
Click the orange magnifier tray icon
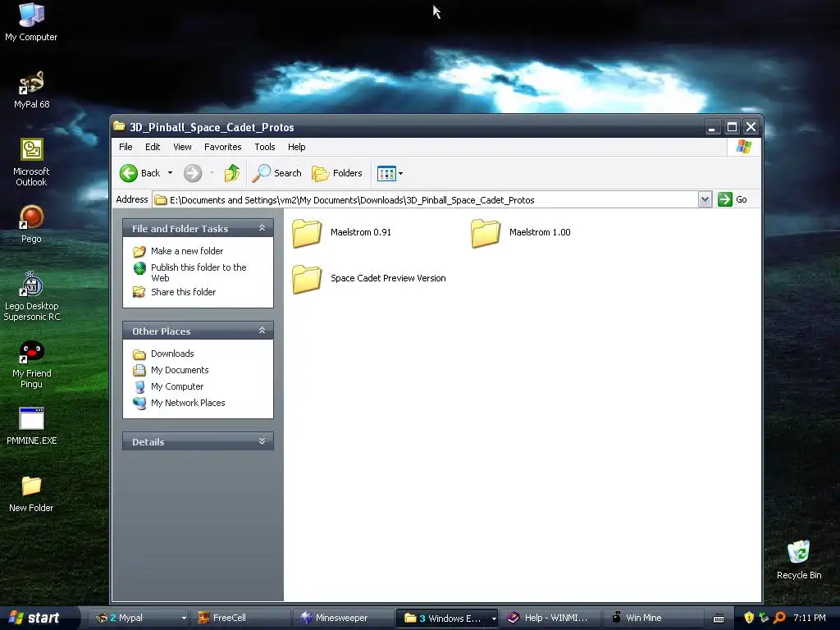(x=779, y=618)
